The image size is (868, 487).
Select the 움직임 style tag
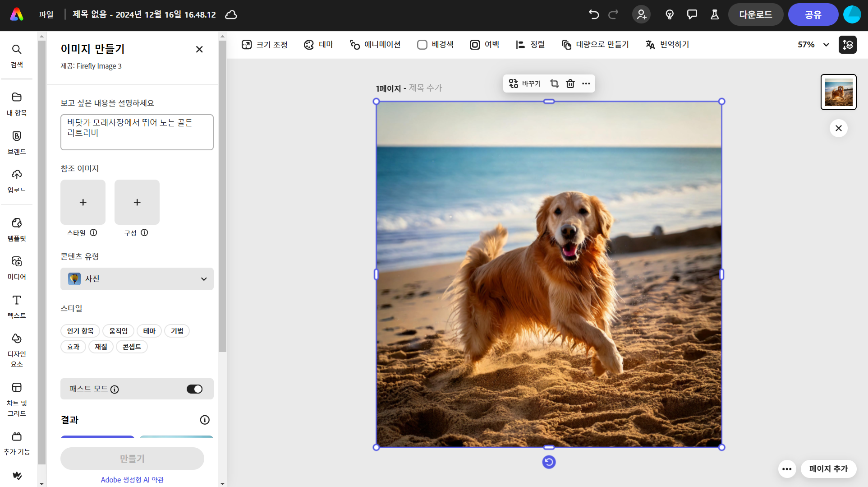point(118,331)
